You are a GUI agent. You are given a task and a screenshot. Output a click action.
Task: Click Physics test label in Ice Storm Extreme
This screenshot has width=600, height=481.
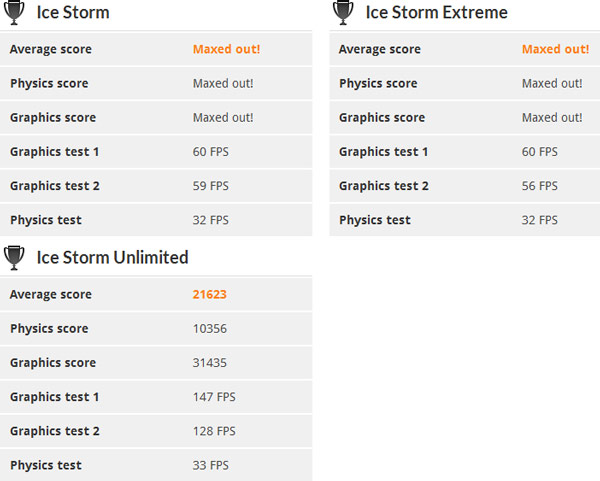(375, 220)
